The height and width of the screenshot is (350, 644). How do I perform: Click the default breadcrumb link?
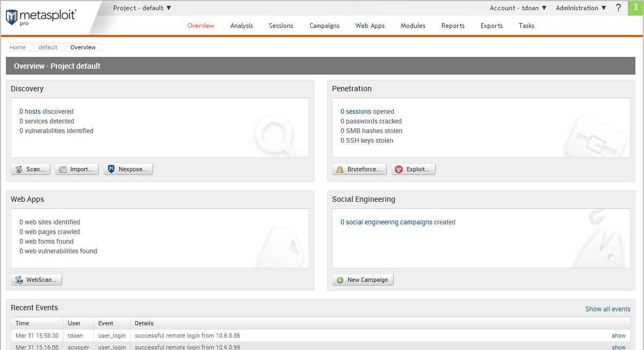point(48,47)
